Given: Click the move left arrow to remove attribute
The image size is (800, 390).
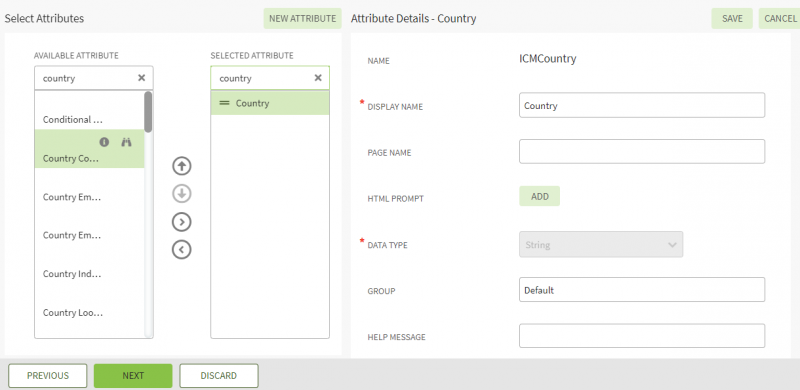Looking at the screenshot, I should click(182, 250).
